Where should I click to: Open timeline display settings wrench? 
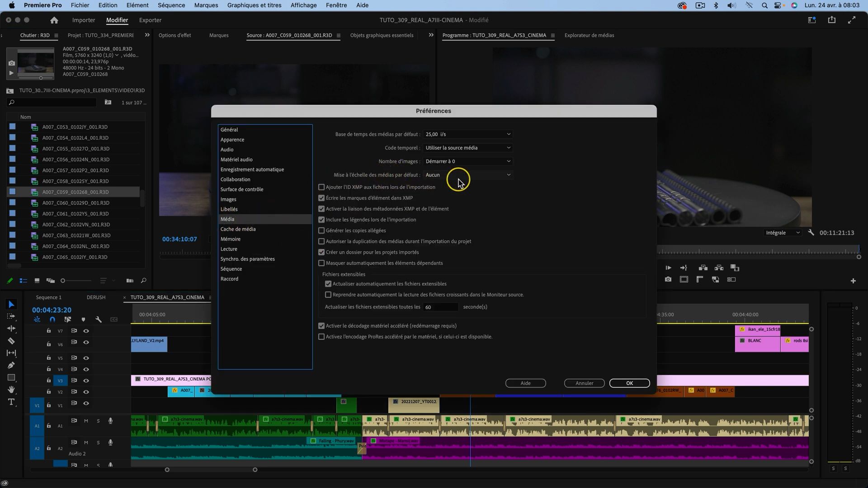(99, 319)
